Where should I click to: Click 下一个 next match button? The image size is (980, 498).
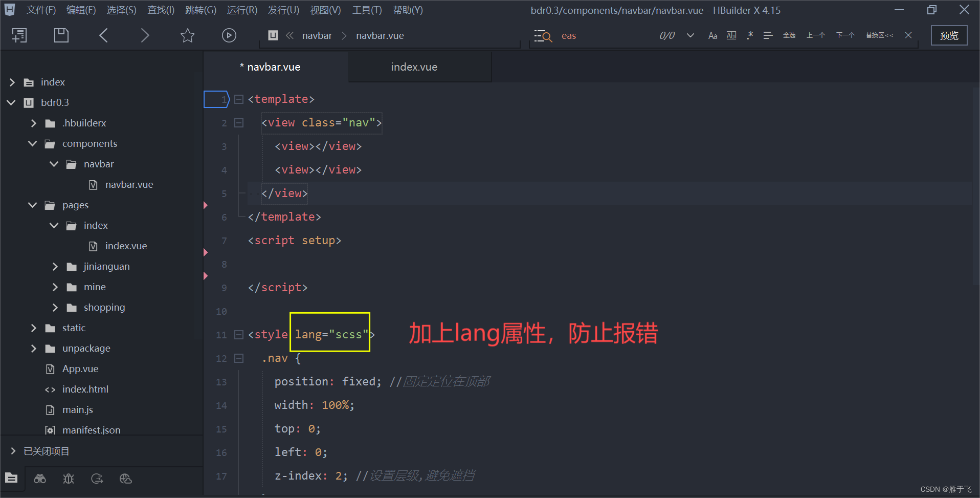click(x=845, y=35)
